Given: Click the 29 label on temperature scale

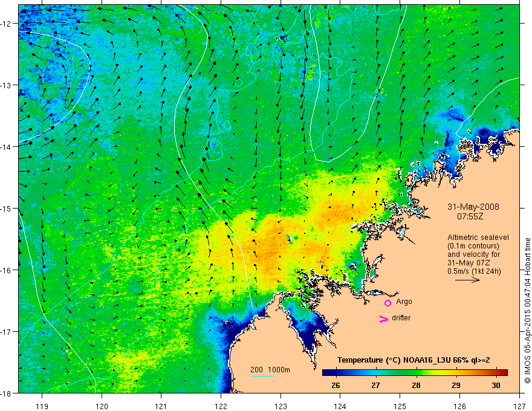Looking at the screenshot, I should pyautogui.click(x=456, y=385).
